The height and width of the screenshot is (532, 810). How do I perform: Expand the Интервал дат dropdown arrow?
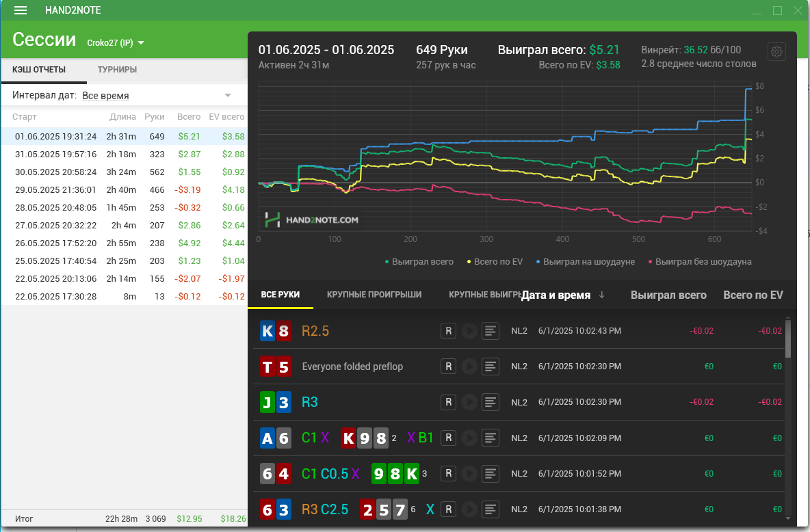pyautogui.click(x=227, y=95)
